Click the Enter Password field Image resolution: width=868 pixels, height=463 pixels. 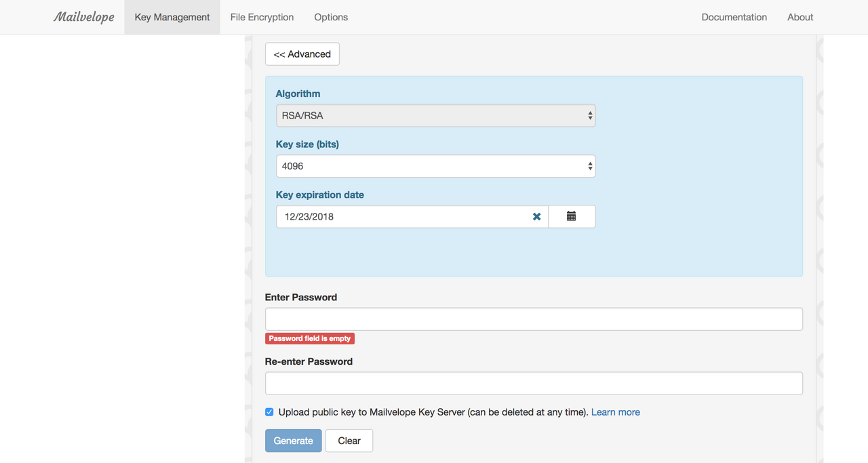(x=534, y=319)
